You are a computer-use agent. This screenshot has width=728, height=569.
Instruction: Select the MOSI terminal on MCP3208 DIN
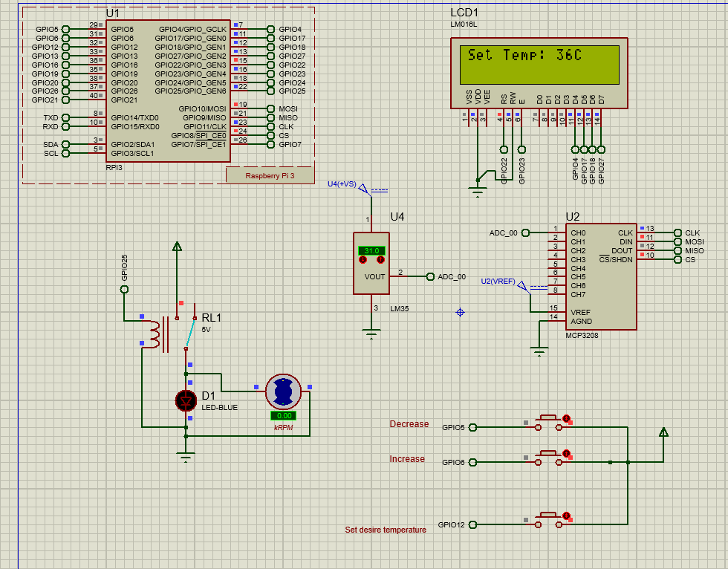tap(677, 242)
